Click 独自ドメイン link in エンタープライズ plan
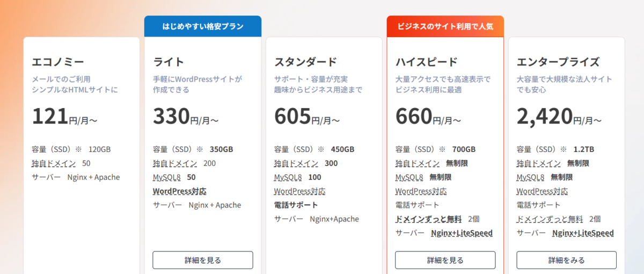 [x=539, y=163]
